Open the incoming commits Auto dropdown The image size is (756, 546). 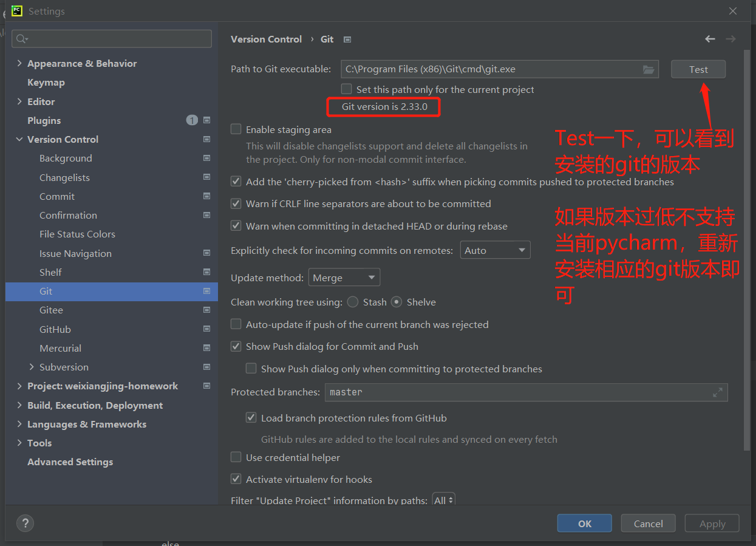point(495,250)
